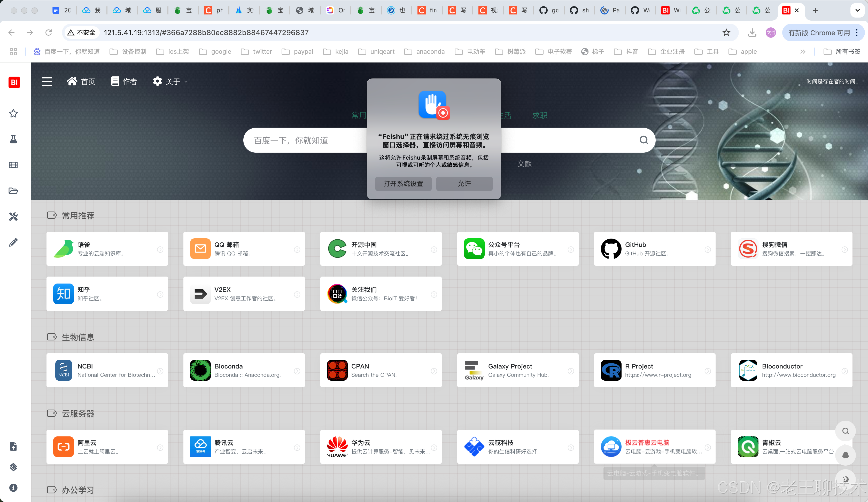
Task: Open the star favorites sidebar icon
Action: (x=13, y=113)
